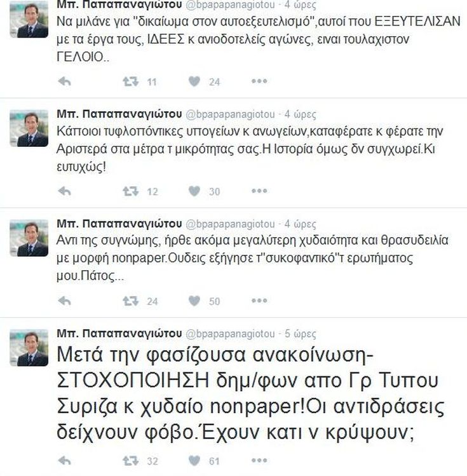Reply to the tweet ending with Πάτος
This screenshot has height=476, width=467.
pos(64,301)
